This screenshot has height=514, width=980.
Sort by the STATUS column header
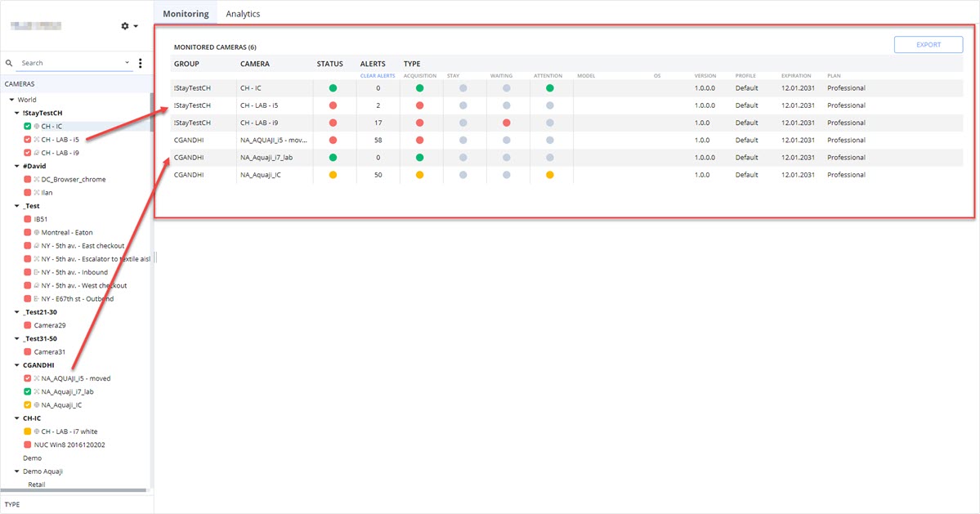[x=330, y=64]
